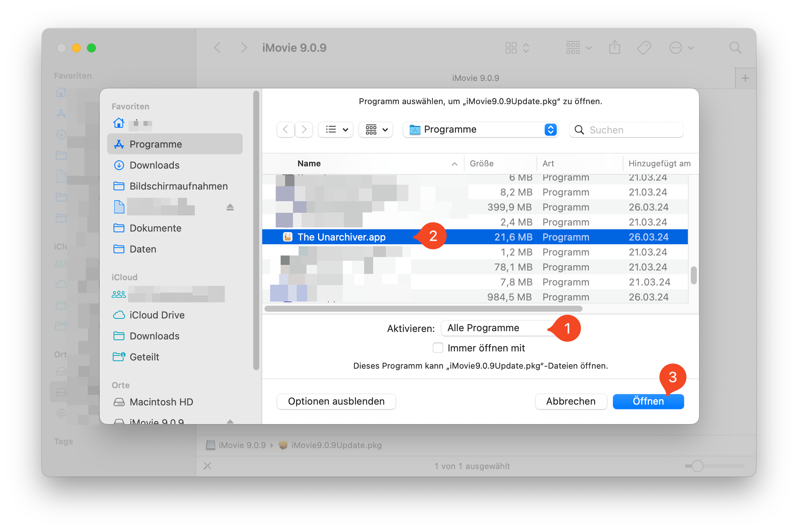Image resolution: width=798 pixels, height=532 pixels.
Task: Click the icon size slider in Finder
Action: pyautogui.click(x=697, y=466)
